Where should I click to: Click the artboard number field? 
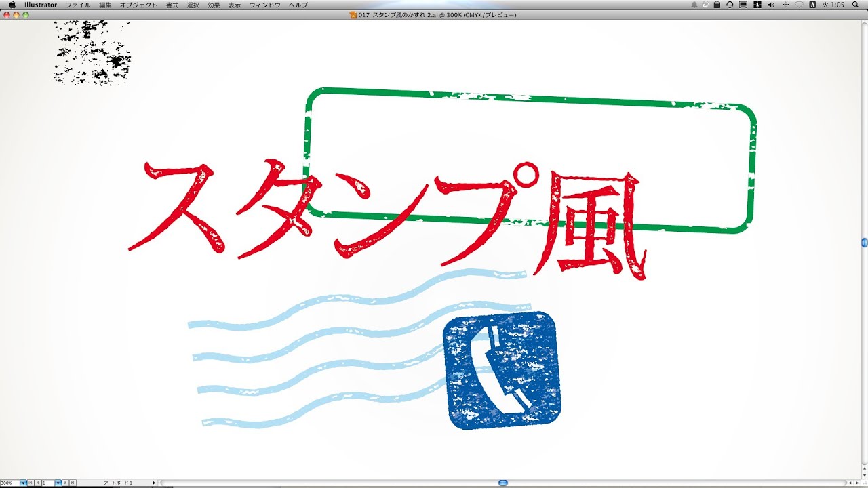click(x=48, y=483)
